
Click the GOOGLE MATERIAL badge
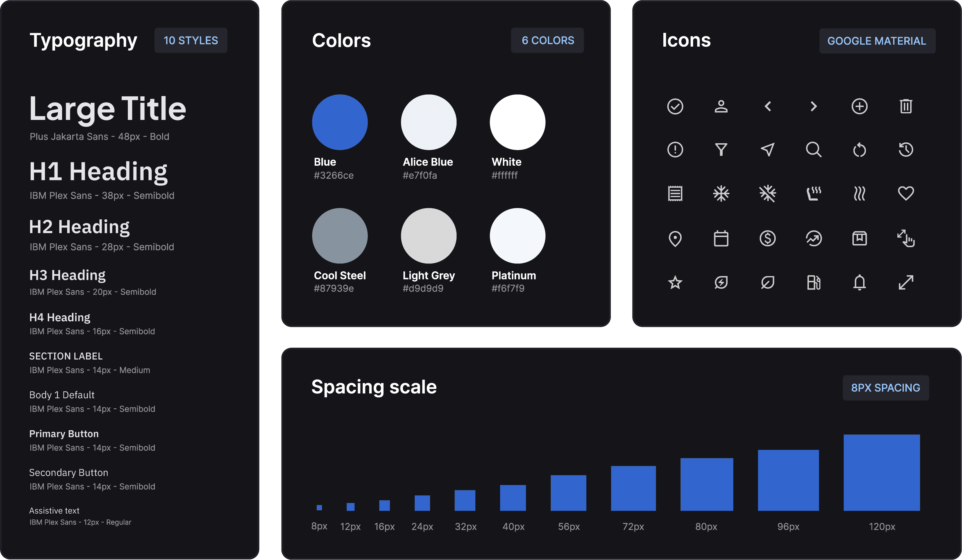[877, 41]
